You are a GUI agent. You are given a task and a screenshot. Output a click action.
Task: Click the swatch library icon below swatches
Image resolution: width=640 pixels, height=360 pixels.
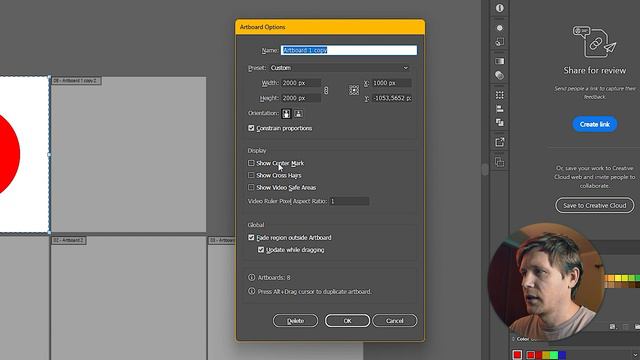tap(612, 327)
